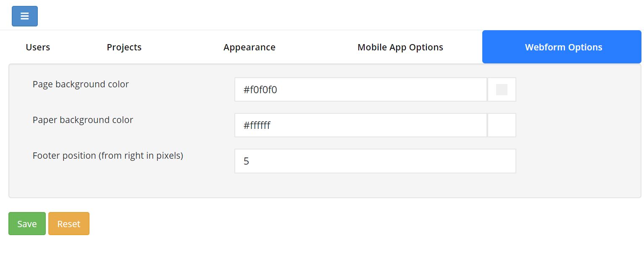Click the number 5 in Footer position

pyautogui.click(x=246, y=161)
